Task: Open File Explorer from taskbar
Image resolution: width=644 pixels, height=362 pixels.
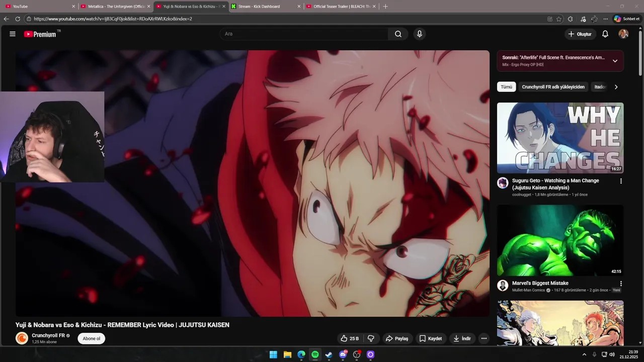Action: pos(287,354)
